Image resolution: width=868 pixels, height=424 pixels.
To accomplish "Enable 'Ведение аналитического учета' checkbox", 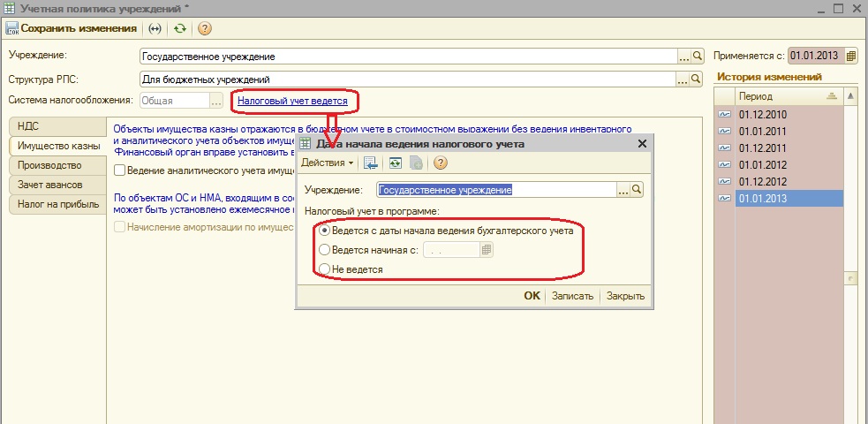I will [120, 170].
